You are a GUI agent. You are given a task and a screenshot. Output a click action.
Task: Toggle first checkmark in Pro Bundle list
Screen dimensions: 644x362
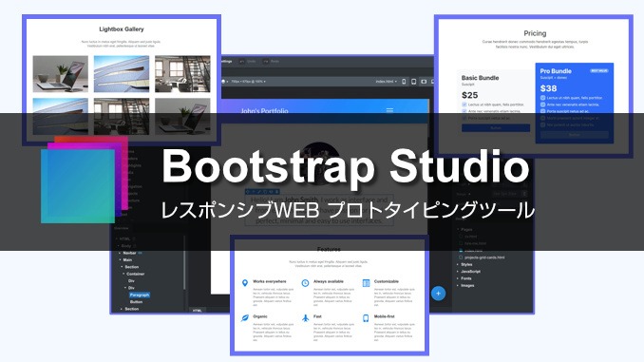click(x=543, y=98)
